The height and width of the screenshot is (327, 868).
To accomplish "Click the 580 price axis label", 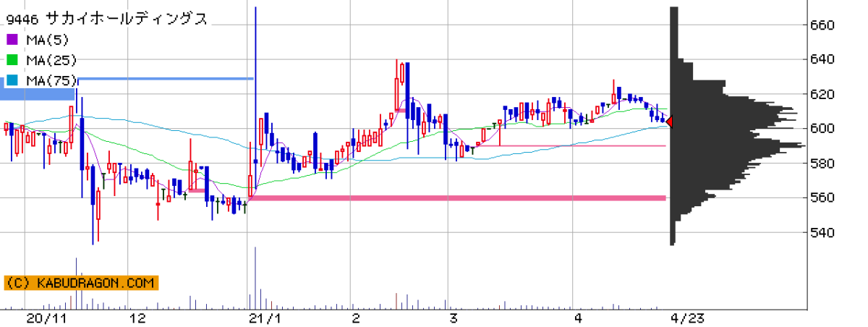I will click(x=824, y=163).
